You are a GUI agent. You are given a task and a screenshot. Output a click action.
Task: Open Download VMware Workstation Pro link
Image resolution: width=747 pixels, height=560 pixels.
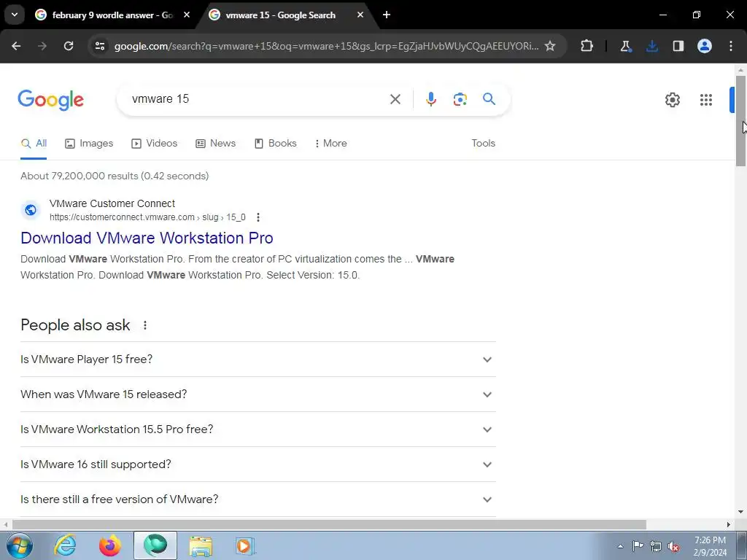[x=147, y=238]
